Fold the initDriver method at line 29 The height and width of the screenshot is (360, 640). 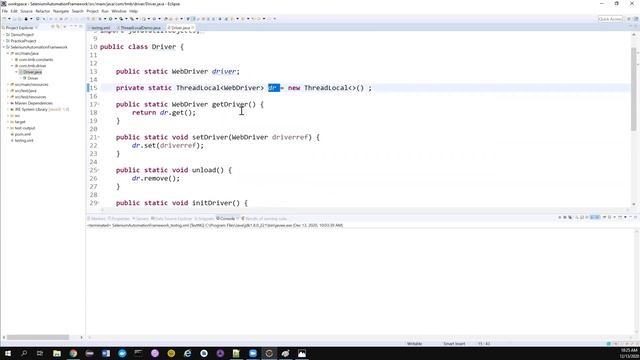[x=98, y=203]
